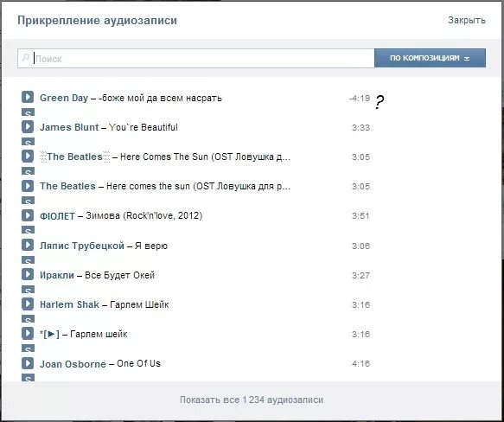Viewport: 504px width, 422px height.
Task: Click the small icon below ФІОЛЕТ play button
Action: click(28, 230)
